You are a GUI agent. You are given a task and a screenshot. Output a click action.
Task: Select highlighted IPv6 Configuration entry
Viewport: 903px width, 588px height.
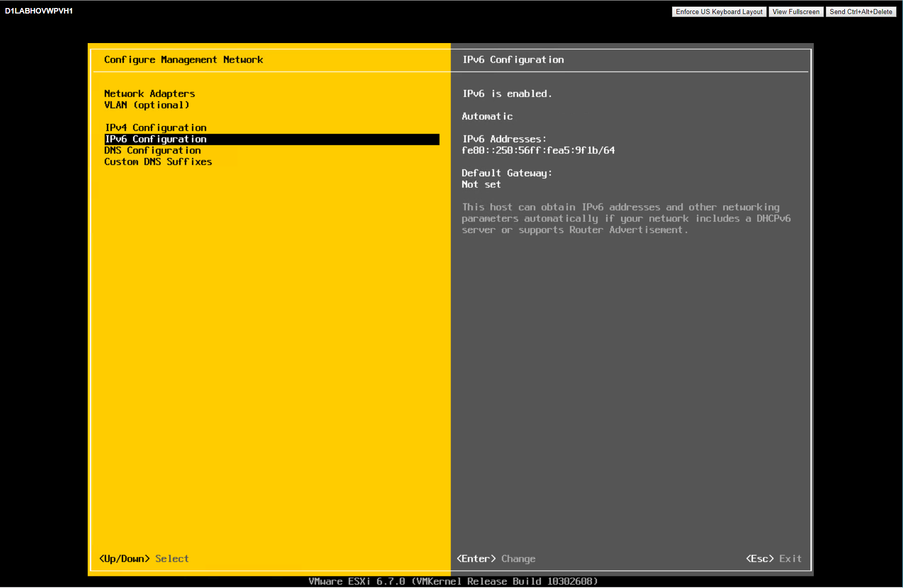[x=155, y=139]
